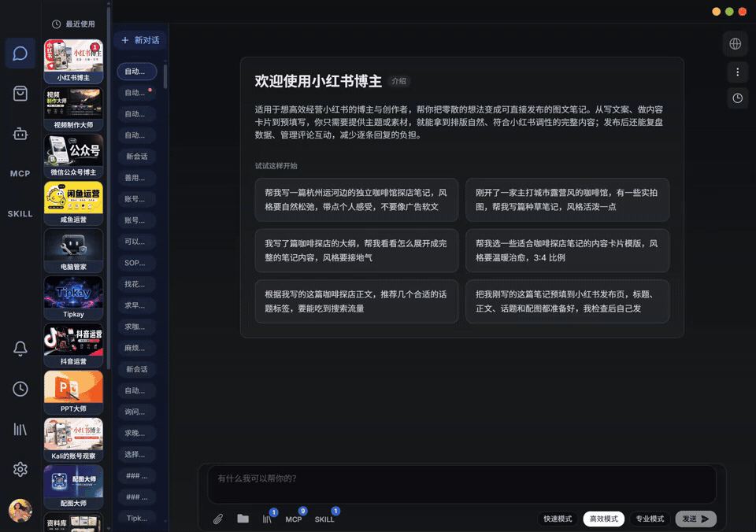The height and width of the screenshot is (532, 756).
Task: Open the user avatar profile
Action: [20, 511]
